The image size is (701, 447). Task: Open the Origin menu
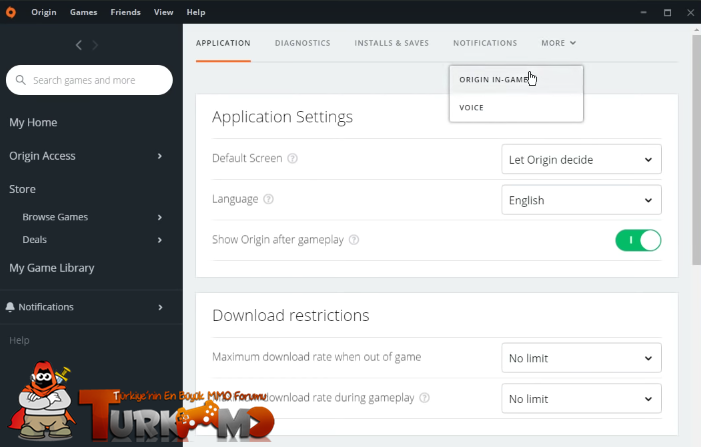44,12
